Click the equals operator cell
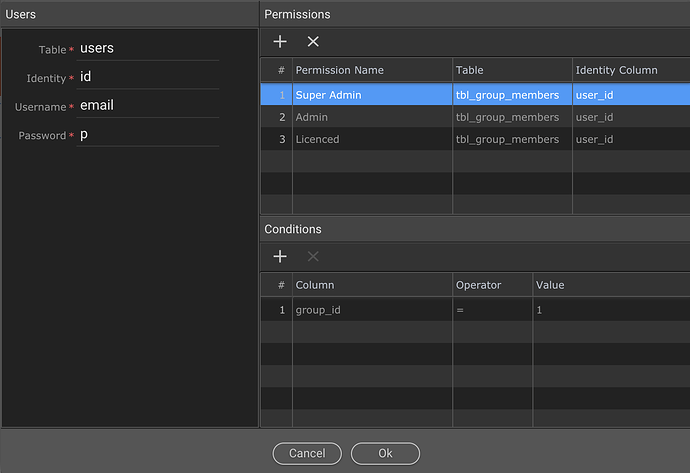The height and width of the screenshot is (473, 690). (492, 310)
